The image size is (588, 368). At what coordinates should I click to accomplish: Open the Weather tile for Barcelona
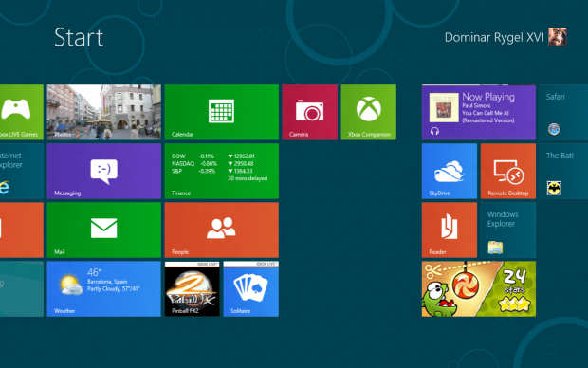[104, 289]
